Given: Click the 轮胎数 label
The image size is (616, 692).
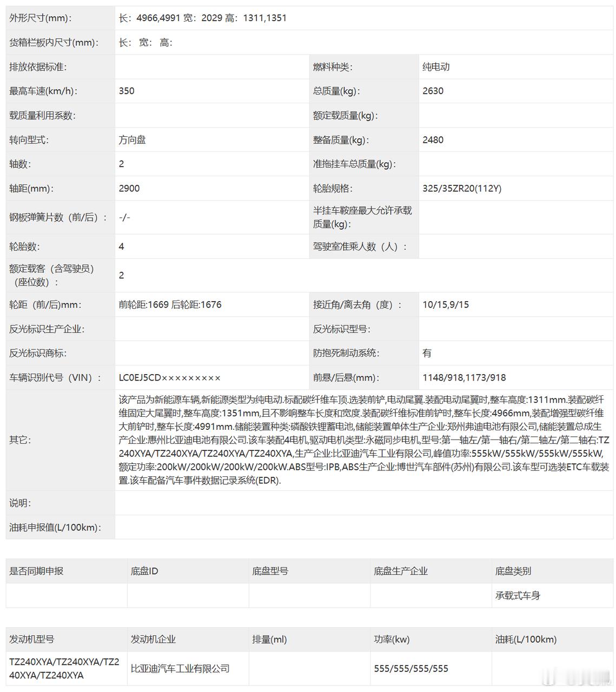Looking at the screenshot, I should pyautogui.click(x=24, y=247).
